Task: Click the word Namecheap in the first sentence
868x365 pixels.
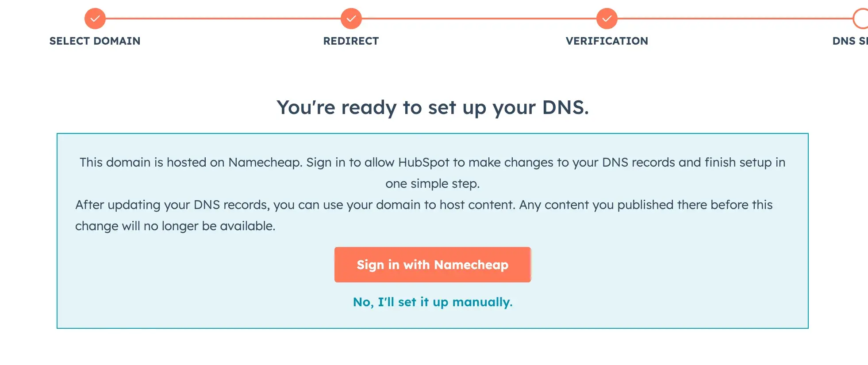Action: (x=265, y=163)
